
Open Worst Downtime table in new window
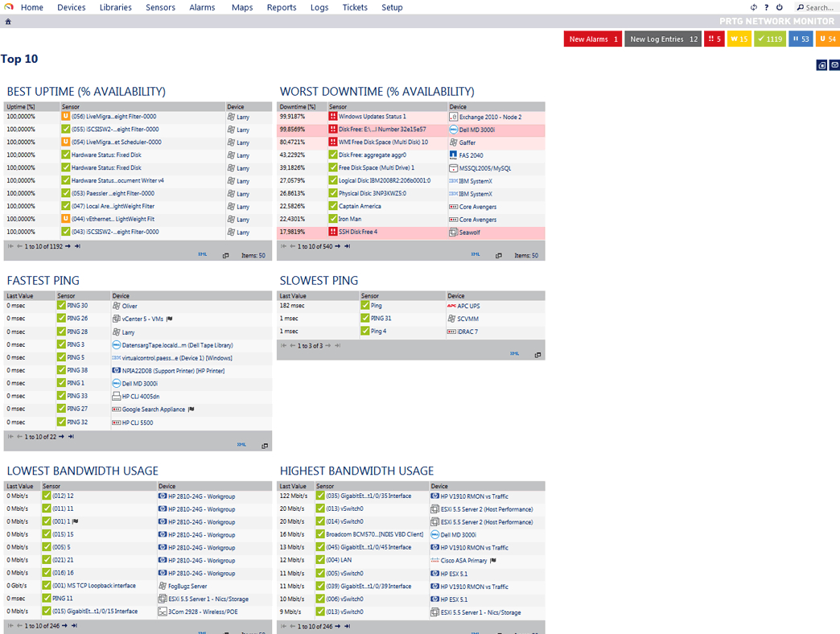pos(499,255)
